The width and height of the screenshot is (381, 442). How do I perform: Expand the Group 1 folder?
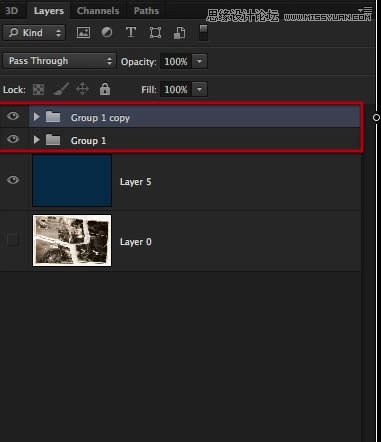click(x=37, y=140)
